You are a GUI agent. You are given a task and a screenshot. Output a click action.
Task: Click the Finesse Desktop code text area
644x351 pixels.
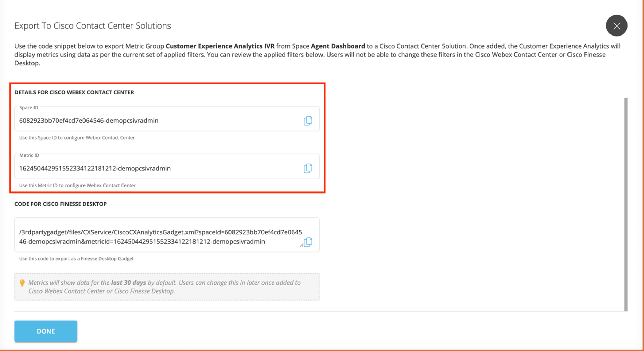point(167,235)
